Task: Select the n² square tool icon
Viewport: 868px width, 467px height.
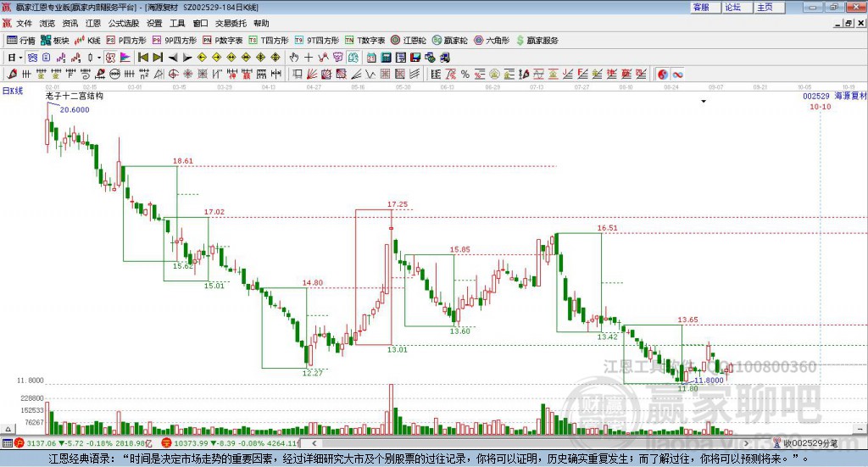Action: [144, 74]
